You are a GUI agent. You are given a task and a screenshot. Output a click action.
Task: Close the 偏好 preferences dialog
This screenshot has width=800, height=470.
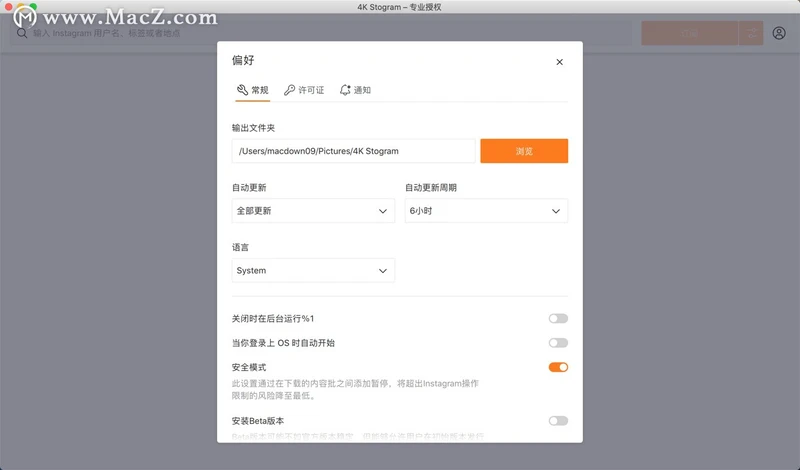click(x=559, y=62)
